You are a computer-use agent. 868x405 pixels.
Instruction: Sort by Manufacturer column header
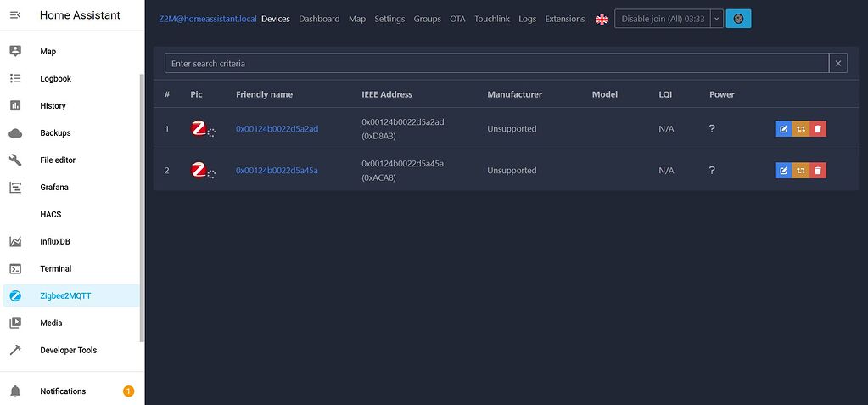pyautogui.click(x=515, y=94)
